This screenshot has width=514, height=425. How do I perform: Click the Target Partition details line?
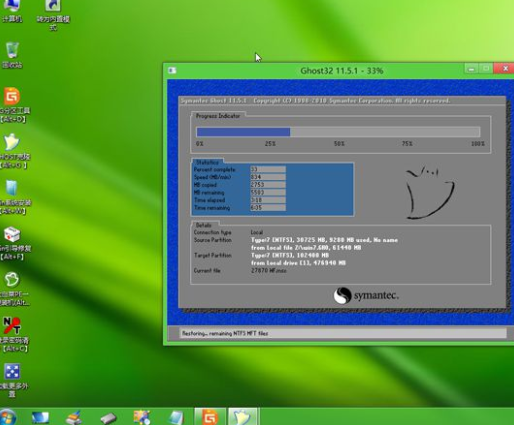[290, 255]
